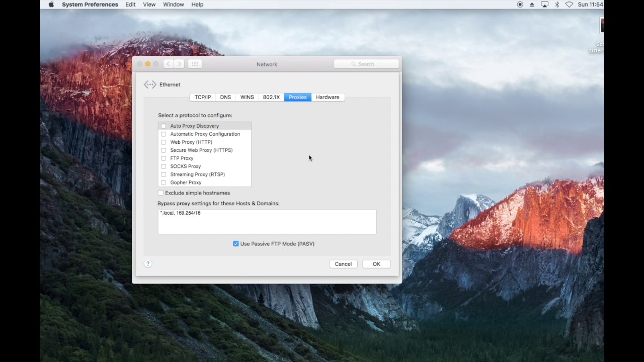Image resolution: width=644 pixels, height=362 pixels.
Task: Tick the Web Proxy (HTTP) checkbox
Action: [x=164, y=142]
